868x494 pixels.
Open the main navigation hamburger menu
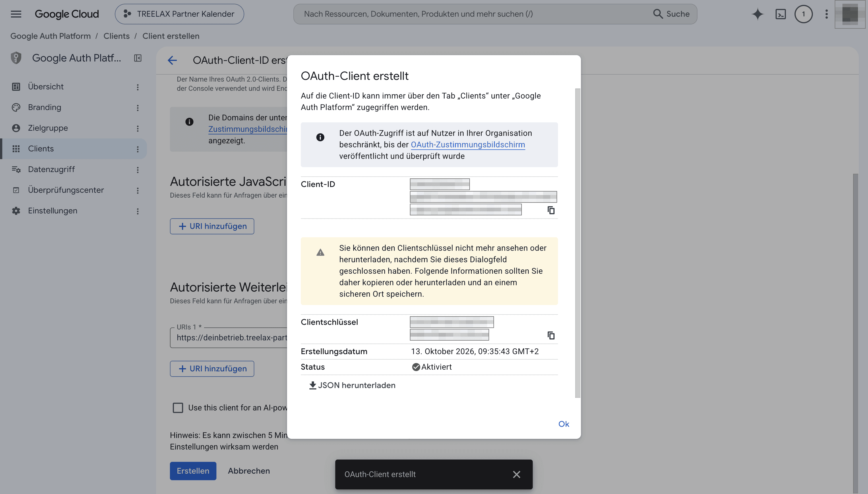coord(16,14)
